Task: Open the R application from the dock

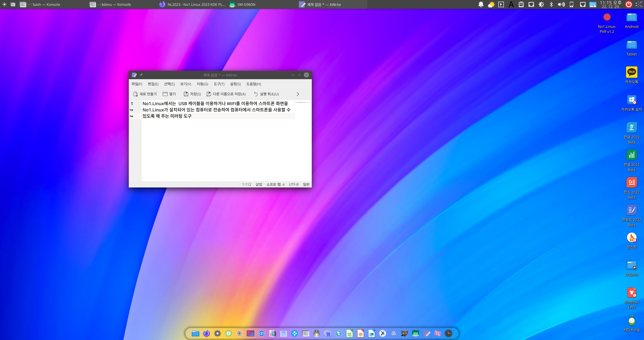Action: point(328,333)
